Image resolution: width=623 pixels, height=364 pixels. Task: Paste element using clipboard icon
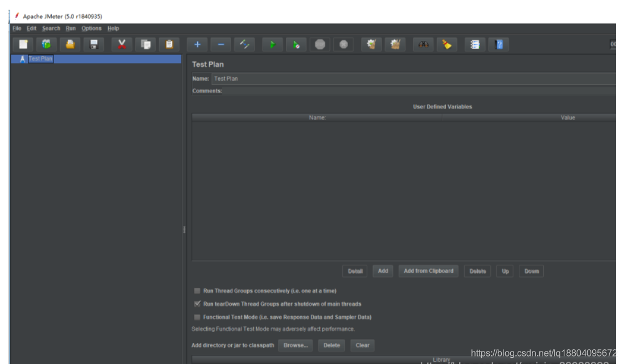click(x=169, y=44)
